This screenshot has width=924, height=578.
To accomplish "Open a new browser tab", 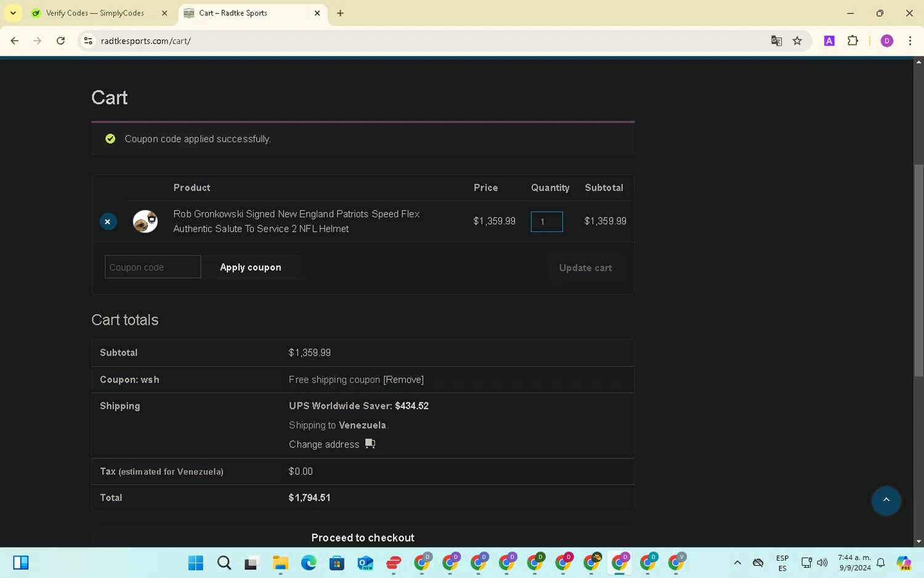I will [x=340, y=13].
